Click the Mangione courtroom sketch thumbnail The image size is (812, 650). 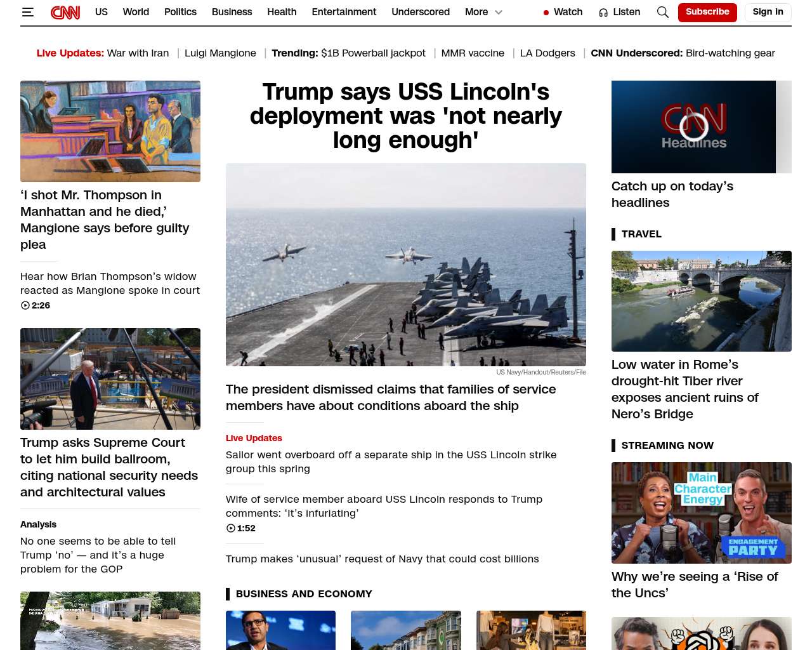110,131
